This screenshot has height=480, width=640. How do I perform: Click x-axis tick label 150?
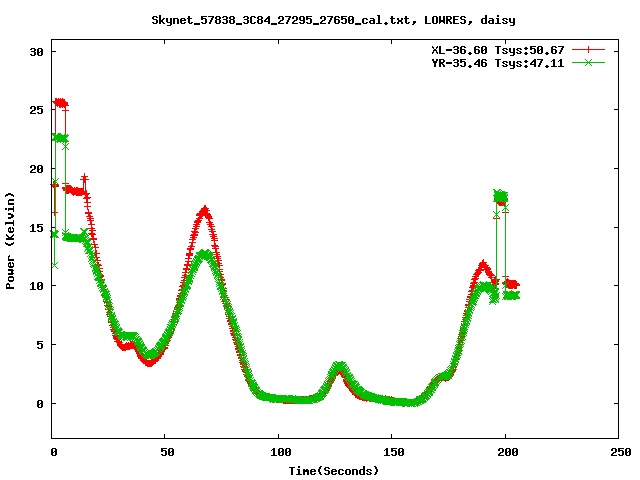[x=394, y=452]
